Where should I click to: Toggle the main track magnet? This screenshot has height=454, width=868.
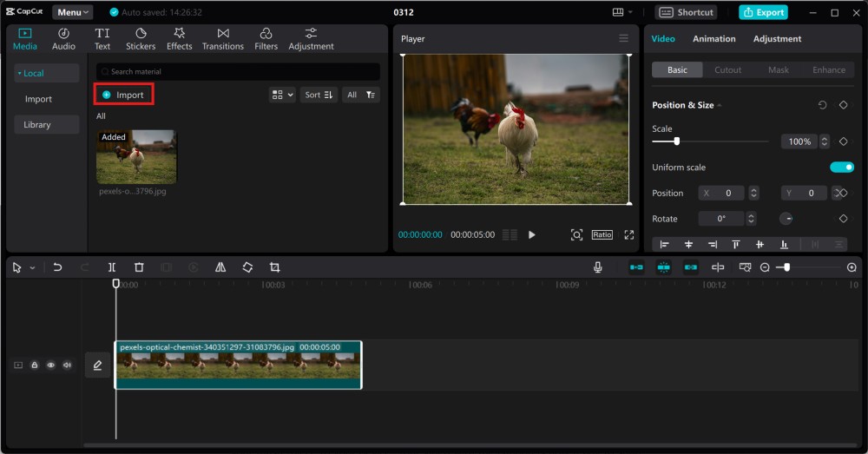pyautogui.click(x=636, y=267)
